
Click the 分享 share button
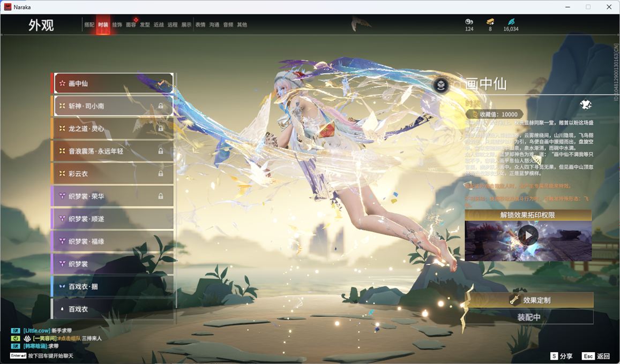point(562,356)
